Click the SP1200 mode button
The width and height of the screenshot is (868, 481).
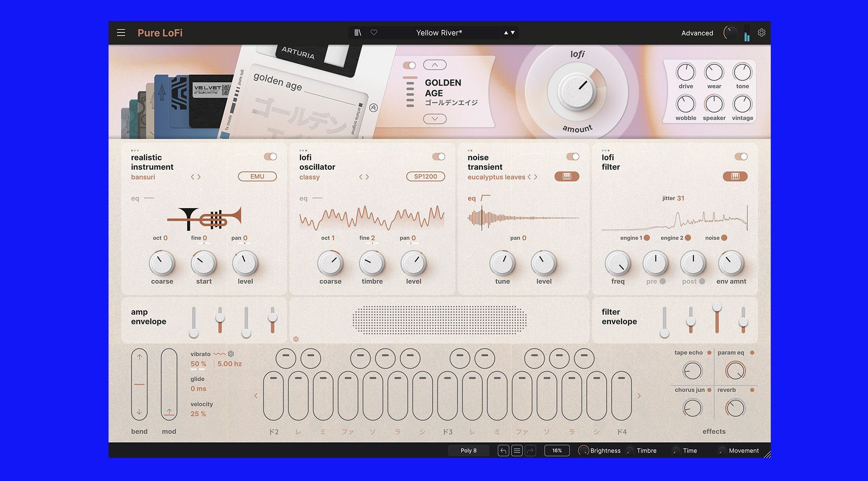[x=425, y=176]
